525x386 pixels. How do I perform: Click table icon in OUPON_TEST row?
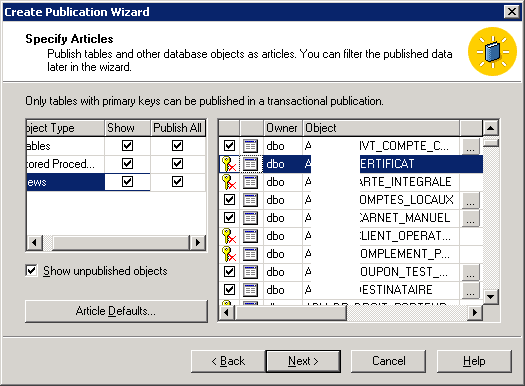250,272
